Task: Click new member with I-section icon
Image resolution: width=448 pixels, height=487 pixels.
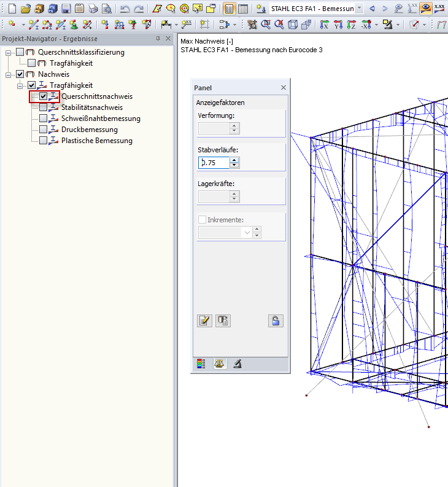Action: 34,25
